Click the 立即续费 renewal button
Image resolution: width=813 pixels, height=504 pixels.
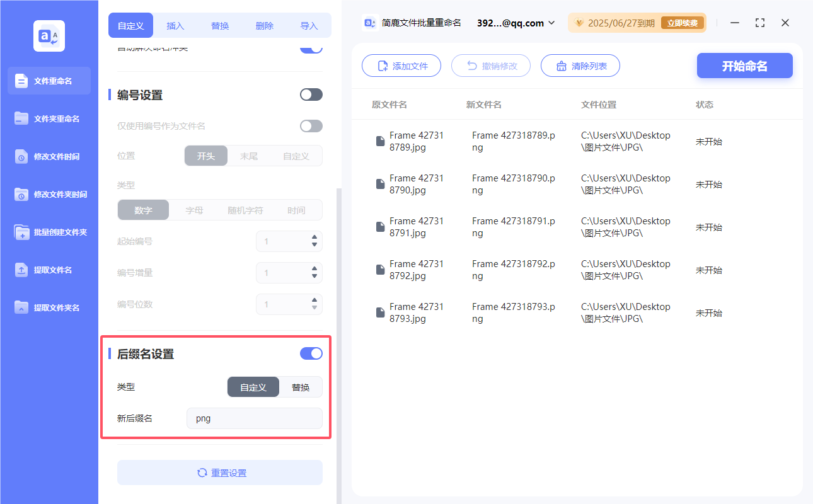tap(683, 22)
